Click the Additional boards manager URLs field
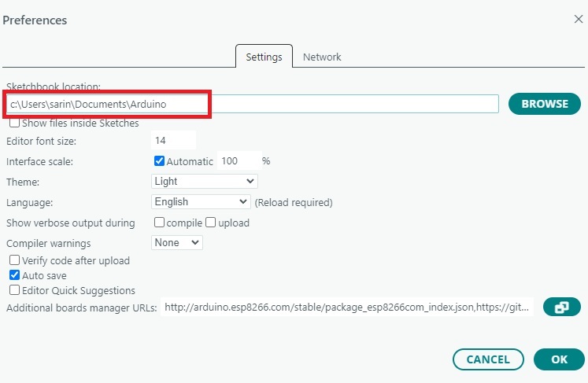 pos(347,308)
